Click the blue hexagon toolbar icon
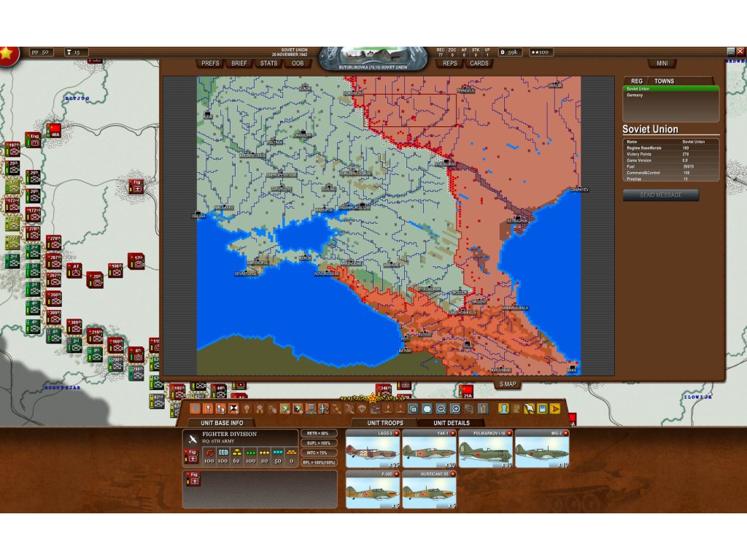 tap(427, 408)
